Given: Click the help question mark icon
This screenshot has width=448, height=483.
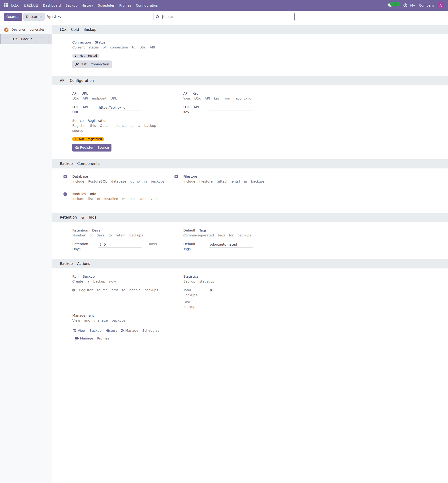Looking at the screenshot, I should [406, 5].
